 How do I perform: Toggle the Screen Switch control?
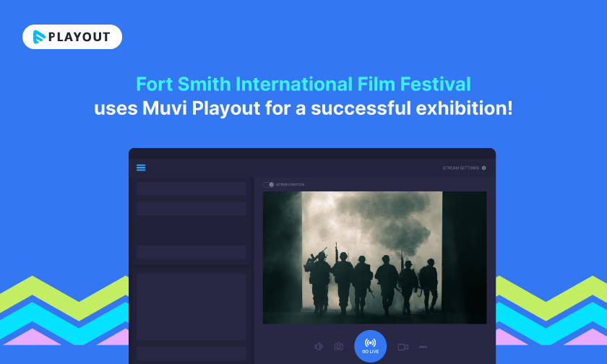pos(268,184)
